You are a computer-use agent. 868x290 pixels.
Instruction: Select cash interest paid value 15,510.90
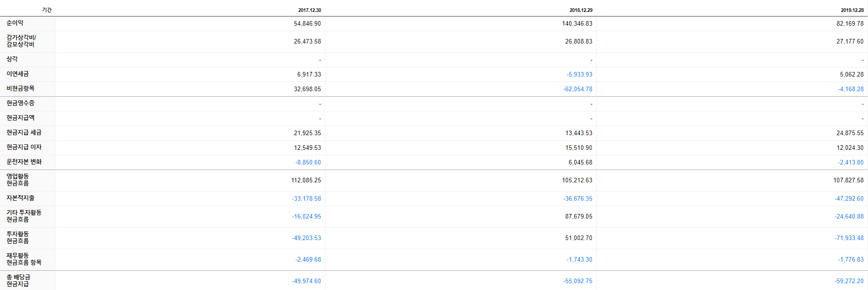tap(578, 148)
